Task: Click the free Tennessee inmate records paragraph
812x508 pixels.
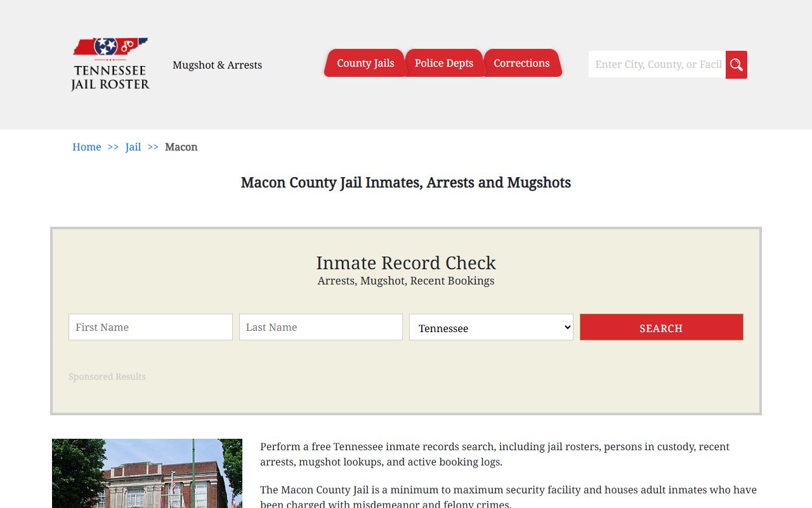Action: pos(495,454)
